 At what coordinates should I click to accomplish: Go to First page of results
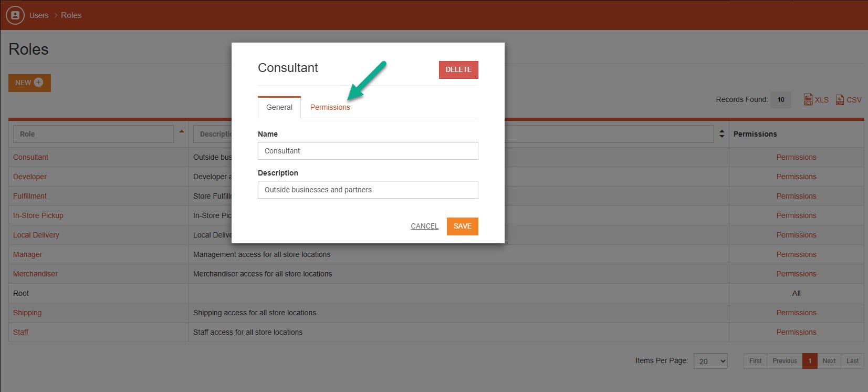tap(755, 361)
